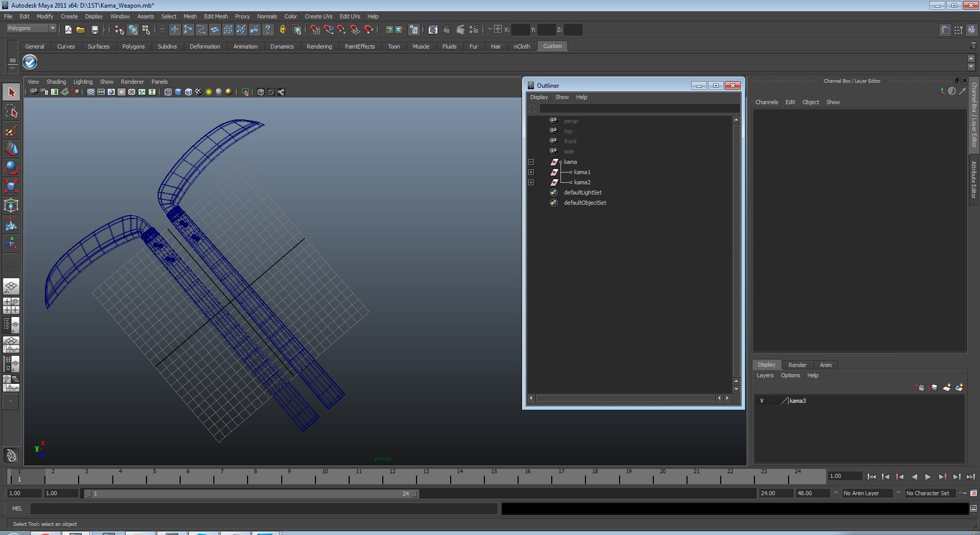Open the Edit Mesh menu

215,16
